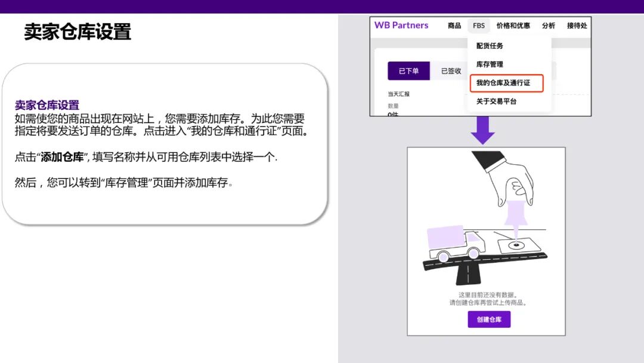Screen dimensions: 644x363
Task: Click the 创建仓库 button
Action: [x=488, y=319]
